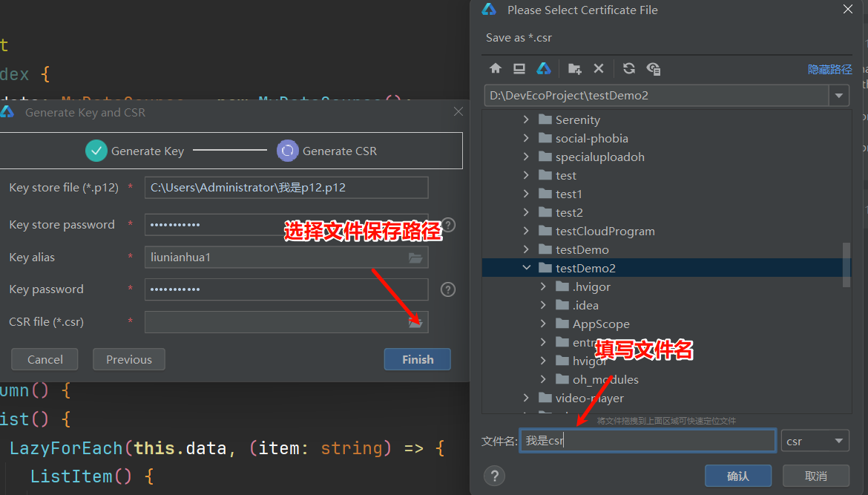Expand the .idea folder
868x495 pixels.
click(543, 305)
